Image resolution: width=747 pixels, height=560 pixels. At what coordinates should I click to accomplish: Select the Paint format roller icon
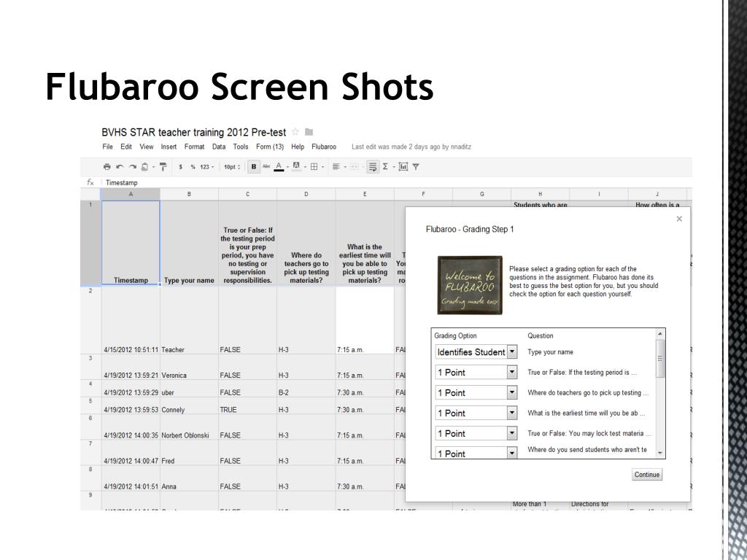tap(163, 167)
